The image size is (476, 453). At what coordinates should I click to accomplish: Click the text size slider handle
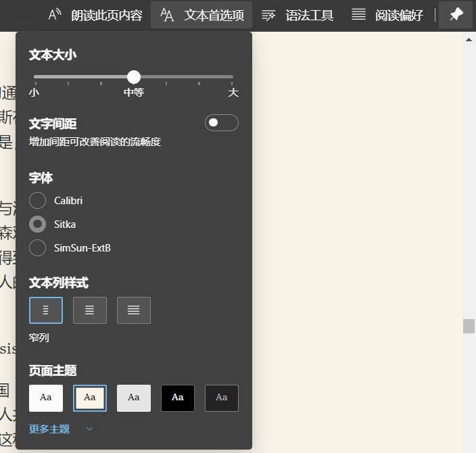pyautogui.click(x=134, y=77)
